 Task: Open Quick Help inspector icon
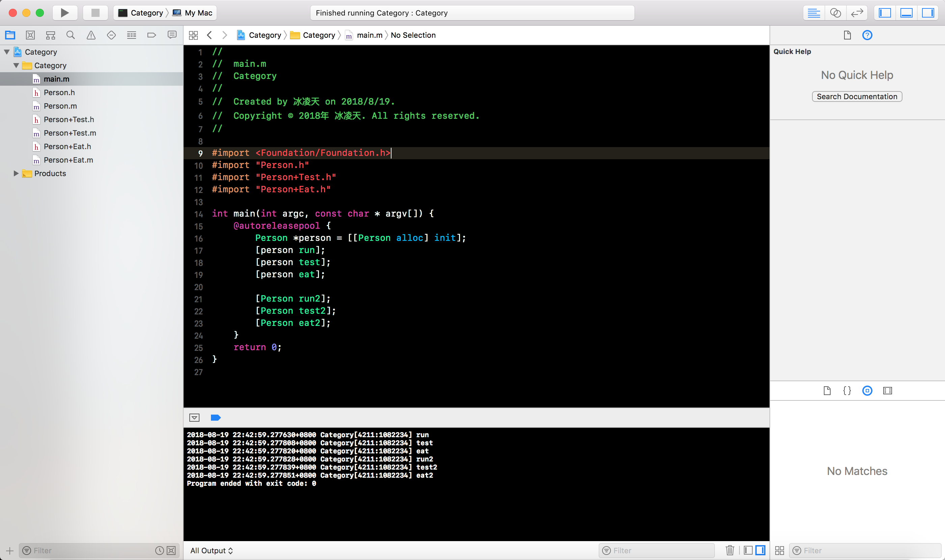click(867, 35)
